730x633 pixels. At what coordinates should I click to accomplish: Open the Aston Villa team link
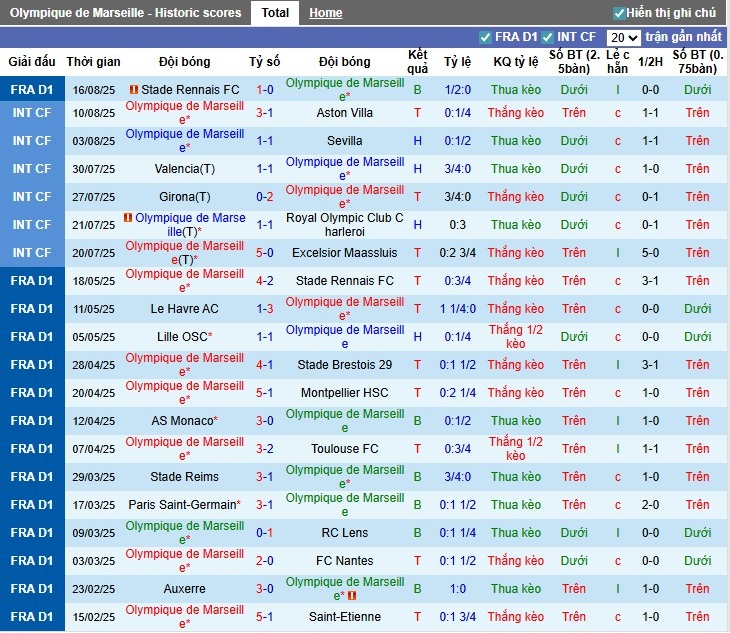pyautogui.click(x=345, y=113)
